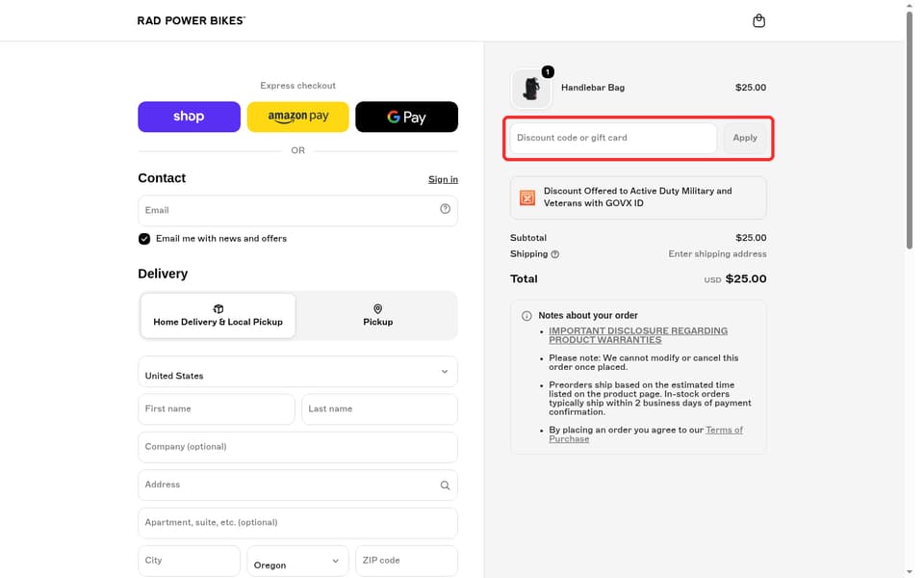Click the shipping info question mark icon

pos(554,254)
